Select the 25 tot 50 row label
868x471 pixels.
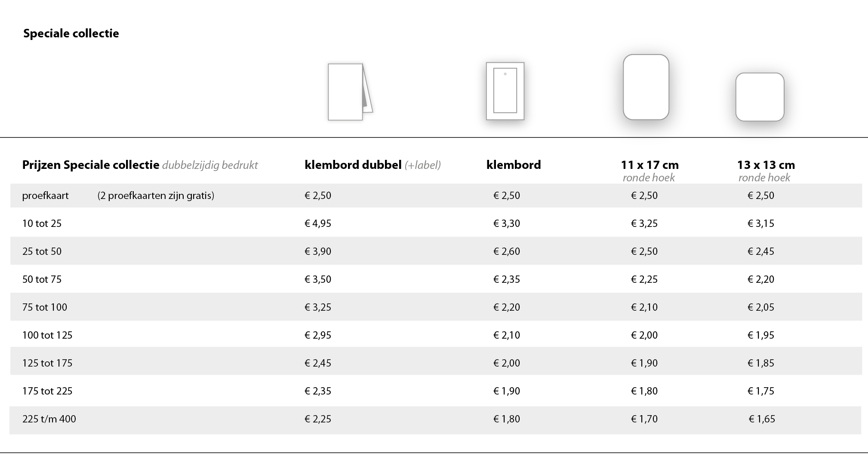point(42,251)
